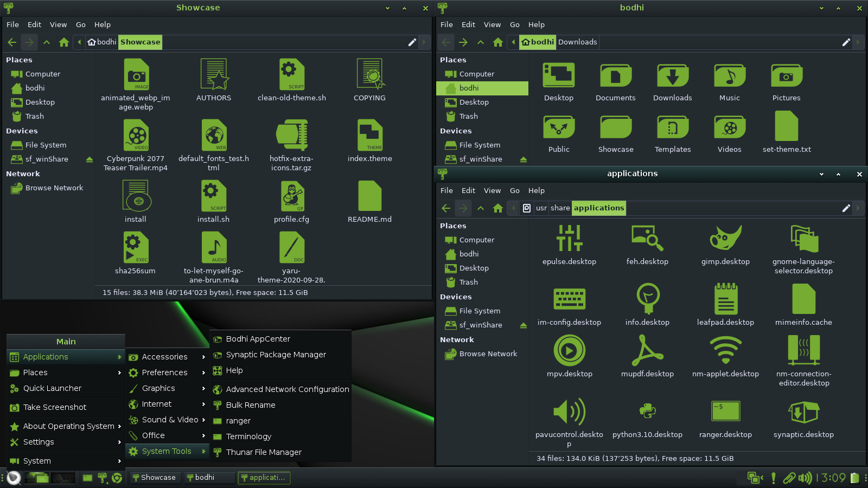Open Terminology from System Tools
The height and width of the screenshot is (488, 868).
click(x=280, y=436)
